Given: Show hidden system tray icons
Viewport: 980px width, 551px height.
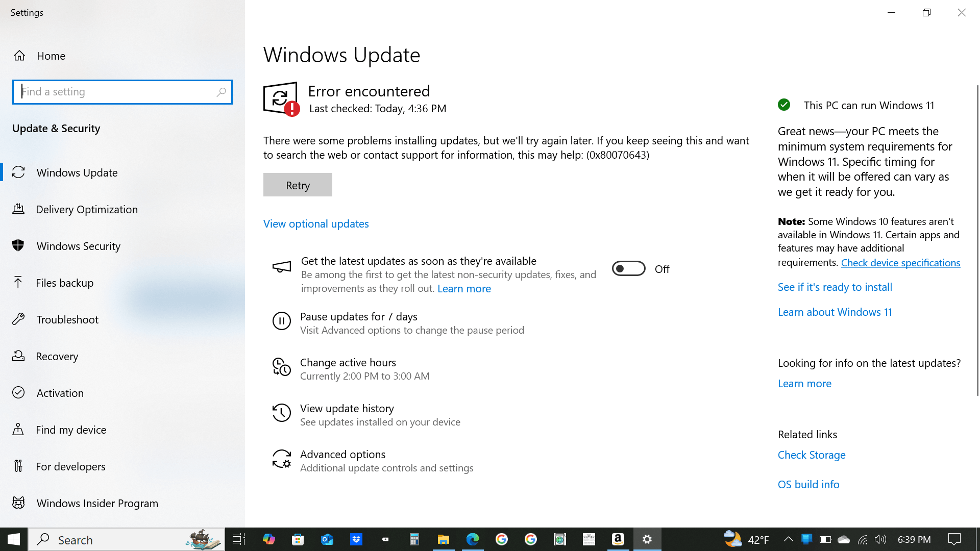Looking at the screenshot, I should tap(788, 539).
